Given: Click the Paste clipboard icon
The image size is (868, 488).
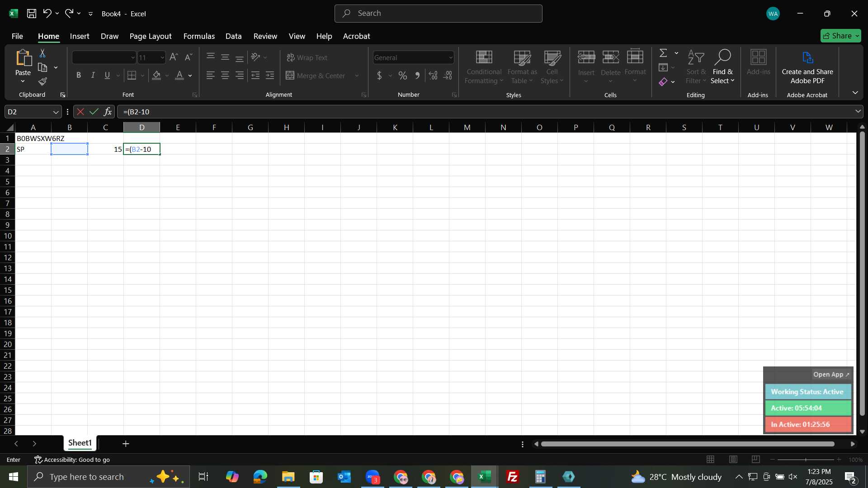Looking at the screenshot, I should point(23,58).
